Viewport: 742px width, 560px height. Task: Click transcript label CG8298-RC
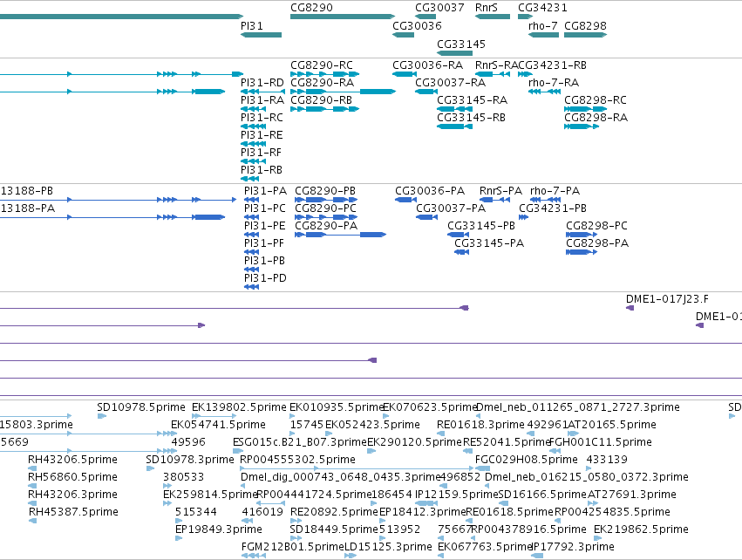[596, 100]
